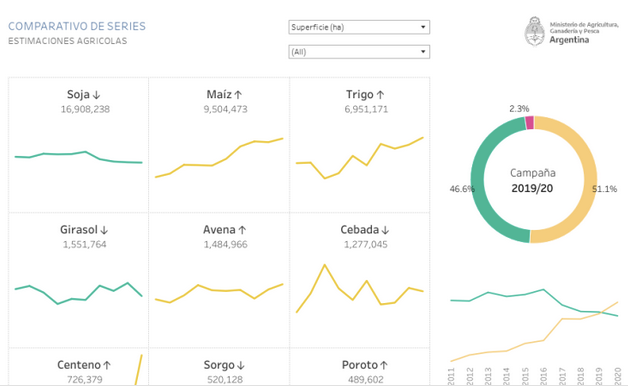Viewport: 628px width, 386px height.
Task: Click the up arrow next to Avena
Action: (x=242, y=230)
